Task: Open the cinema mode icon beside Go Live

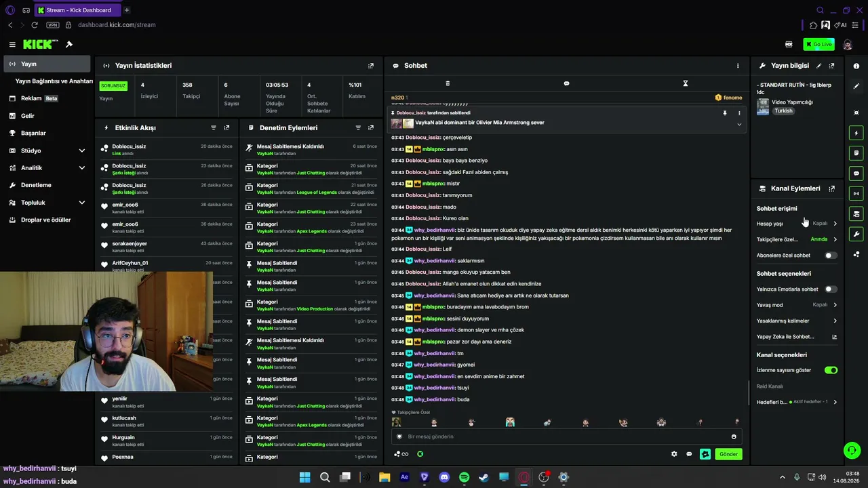Action: click(789, 45)
